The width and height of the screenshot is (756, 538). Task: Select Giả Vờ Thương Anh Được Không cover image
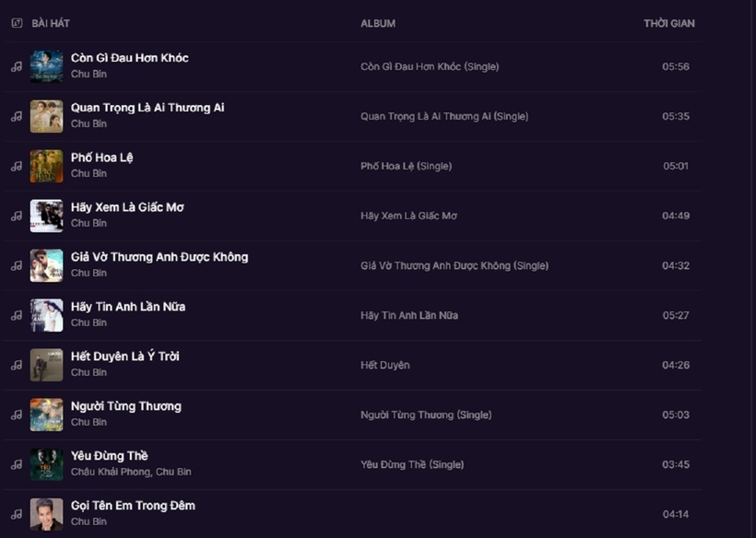[x=46, y=265]
